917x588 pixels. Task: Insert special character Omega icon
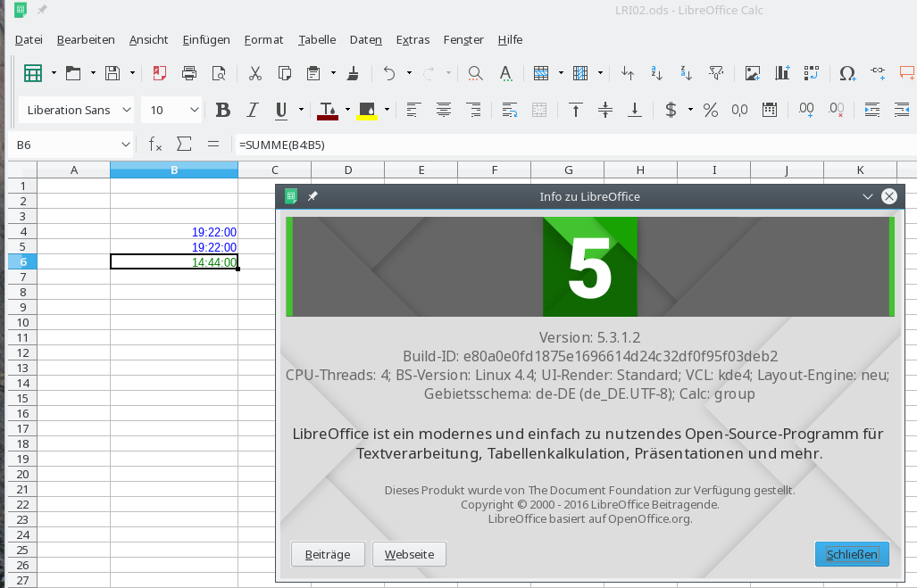coord(847,73)
